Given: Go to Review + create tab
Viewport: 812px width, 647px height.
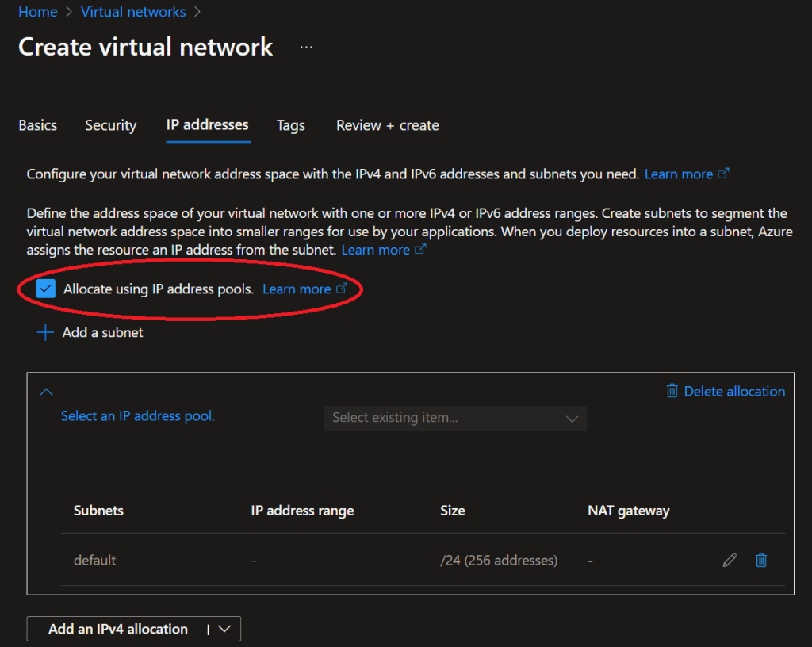Looking at the screenshot, I should click(387, 125).
